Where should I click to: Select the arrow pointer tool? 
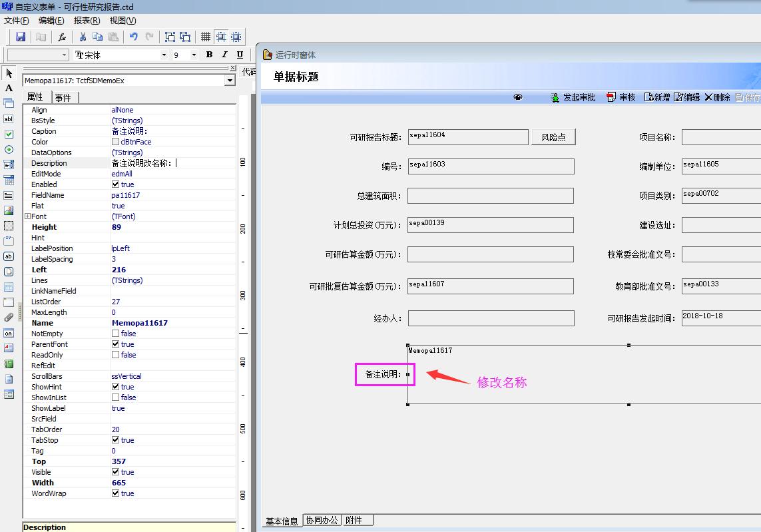[x=9, y=73]
